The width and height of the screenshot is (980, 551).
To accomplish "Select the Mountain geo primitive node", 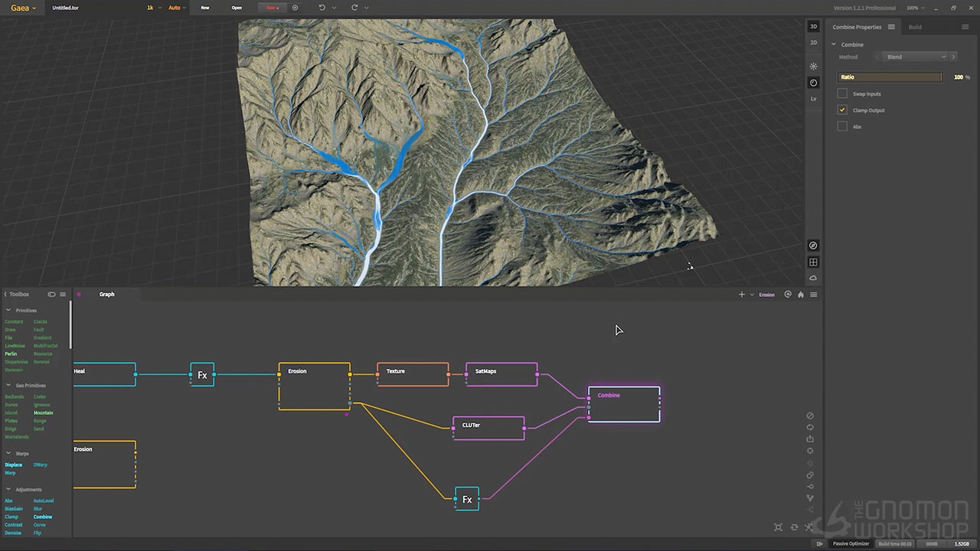I will tap(43, 413).
